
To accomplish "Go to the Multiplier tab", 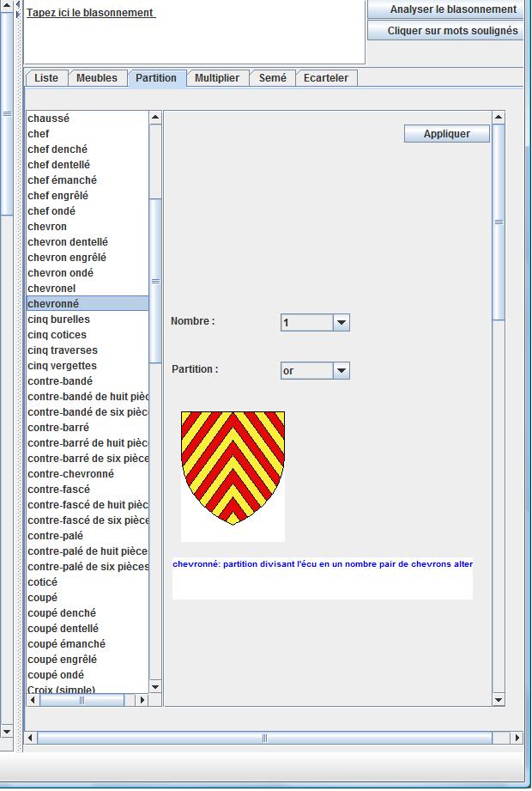I will (x=217, y=77).
